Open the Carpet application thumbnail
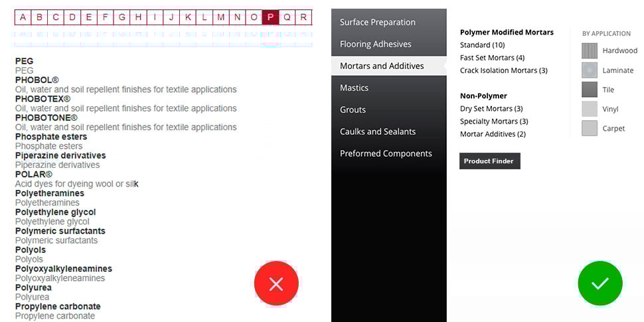This screenshot has width=644, height=322. tap(590, 128)
